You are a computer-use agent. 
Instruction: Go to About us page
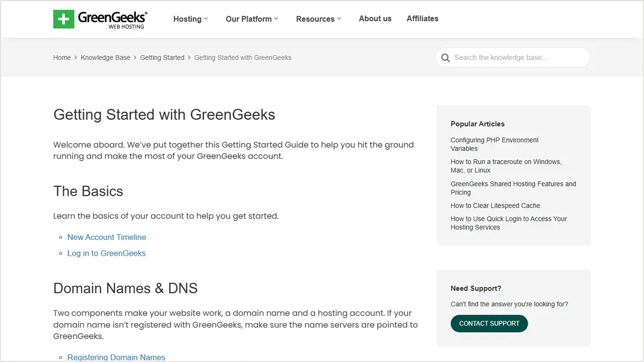(375, 19)
